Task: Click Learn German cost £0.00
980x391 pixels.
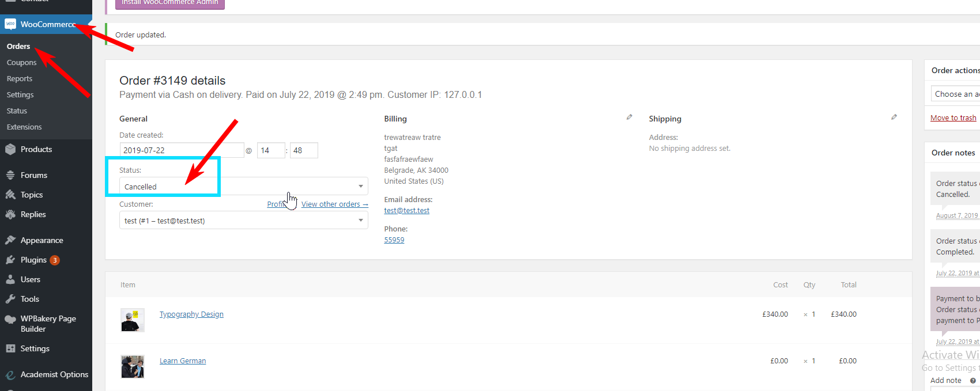Action: [779, 360]
